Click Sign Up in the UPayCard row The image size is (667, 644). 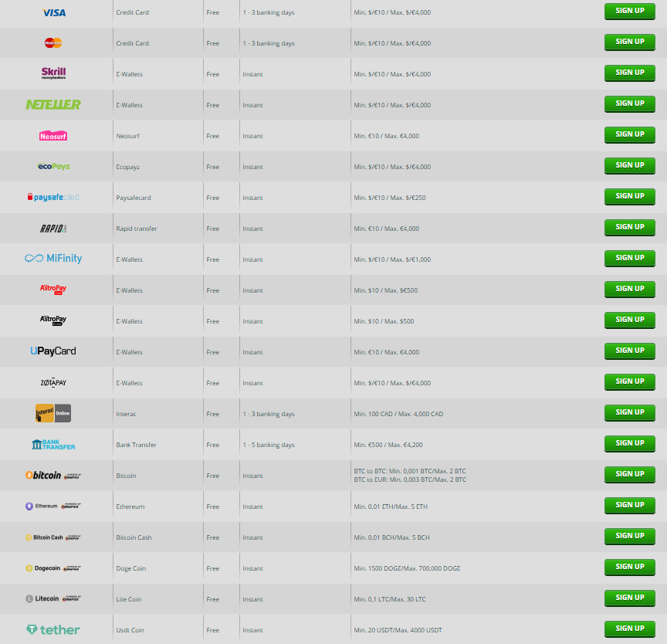point(630,351)
